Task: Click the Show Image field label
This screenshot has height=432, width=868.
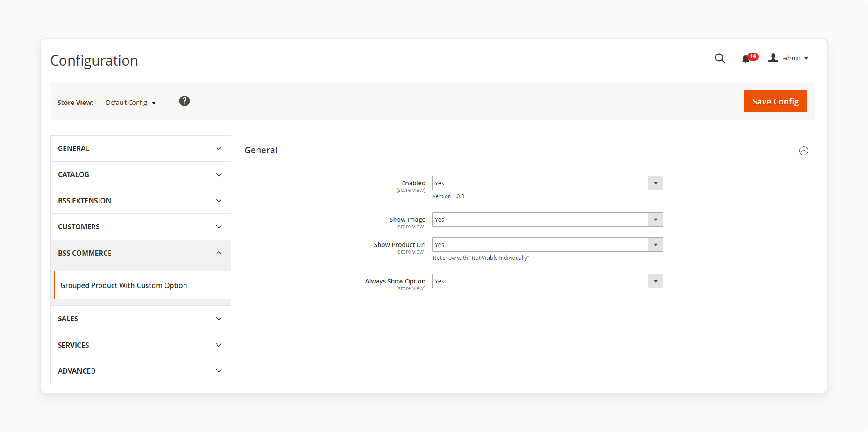Action: tap(407, 220)
